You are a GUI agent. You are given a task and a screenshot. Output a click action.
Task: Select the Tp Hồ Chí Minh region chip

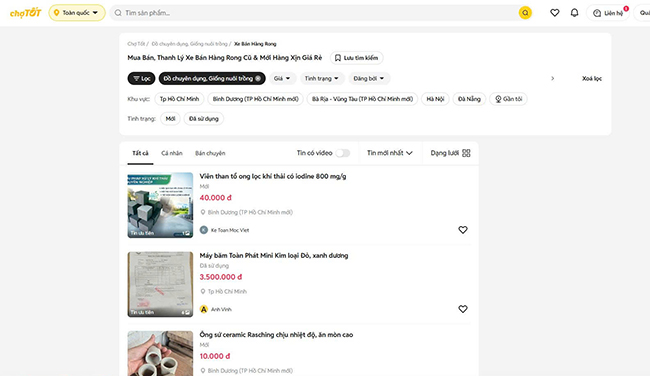point(179,99)
